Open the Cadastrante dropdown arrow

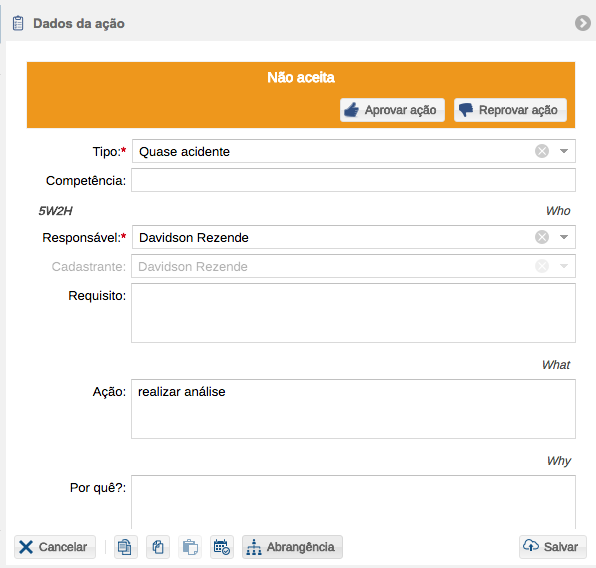(564, 266)
